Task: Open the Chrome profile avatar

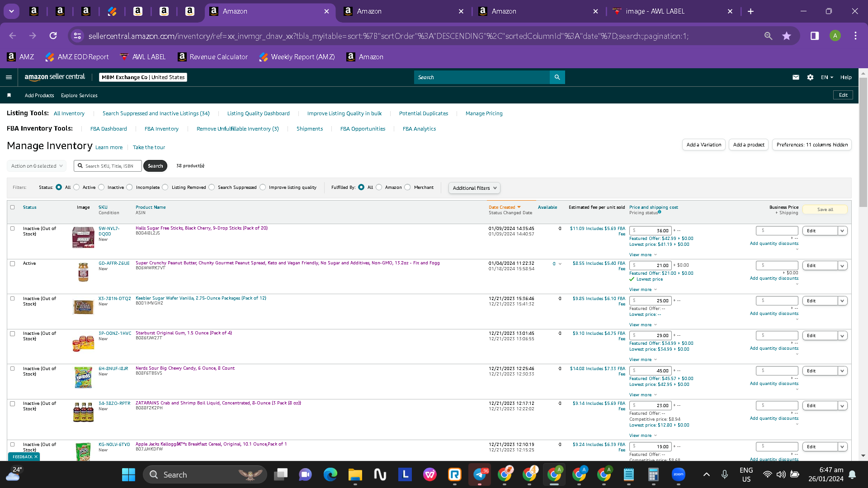Action: click(x=835, y=36)
